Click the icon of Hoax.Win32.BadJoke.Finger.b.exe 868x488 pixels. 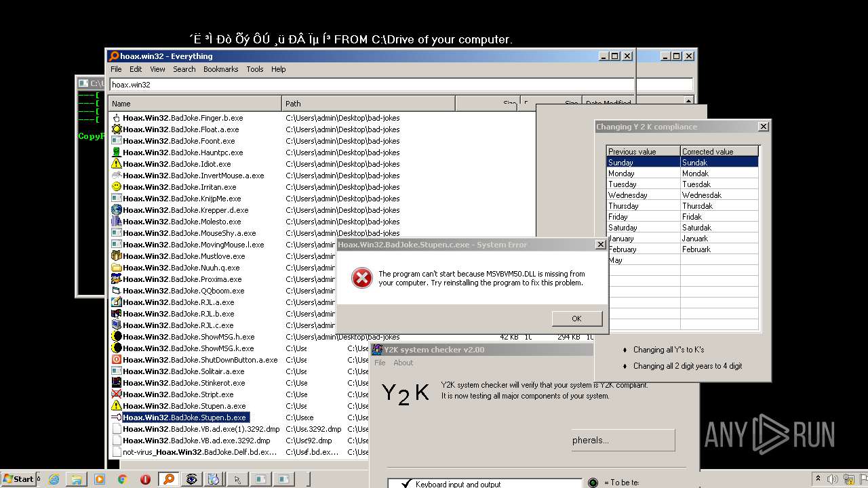(117, 118)
